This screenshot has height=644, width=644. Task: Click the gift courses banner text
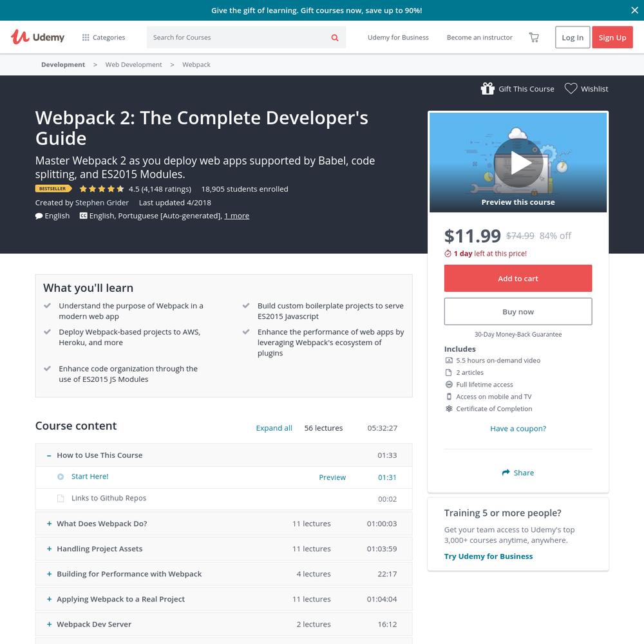coord(317,10)
